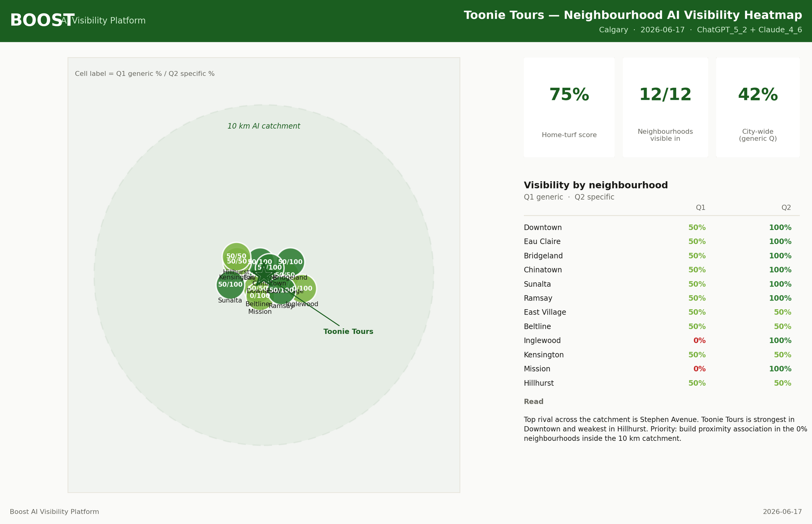The width and height of the screenshot is (812, 524).
Task: Select the Beltline row name in table
Action: pos(537,327)
